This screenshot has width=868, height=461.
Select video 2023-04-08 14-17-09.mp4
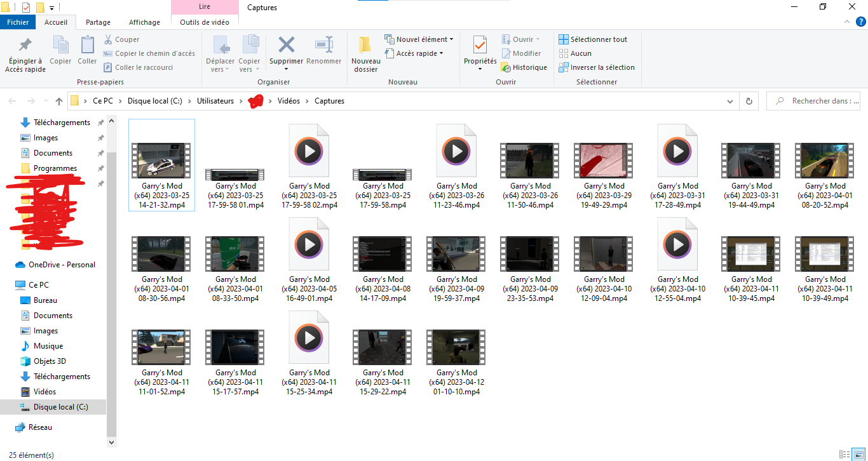point(383,259)
